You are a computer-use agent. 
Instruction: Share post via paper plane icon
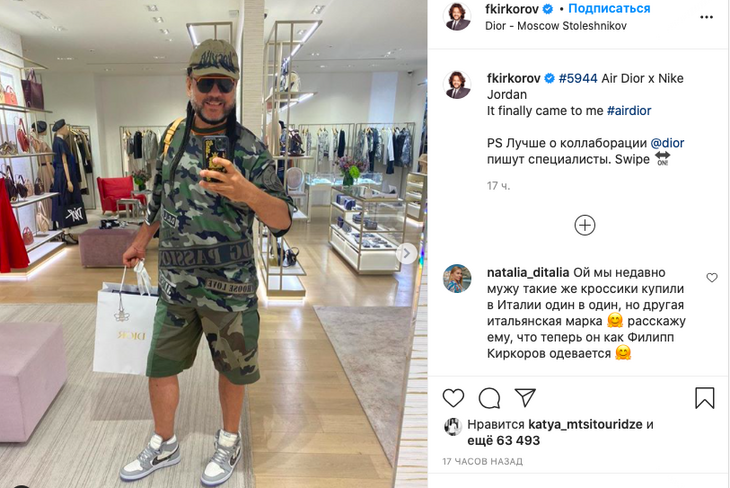point(525,398)
